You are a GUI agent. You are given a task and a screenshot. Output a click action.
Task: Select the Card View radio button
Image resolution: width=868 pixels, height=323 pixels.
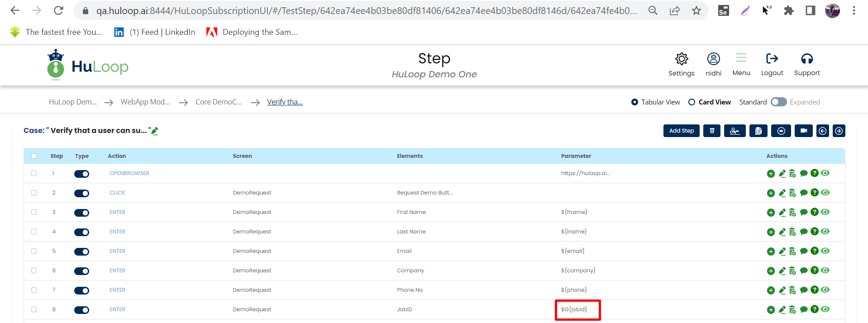click(x=692, y=102)
